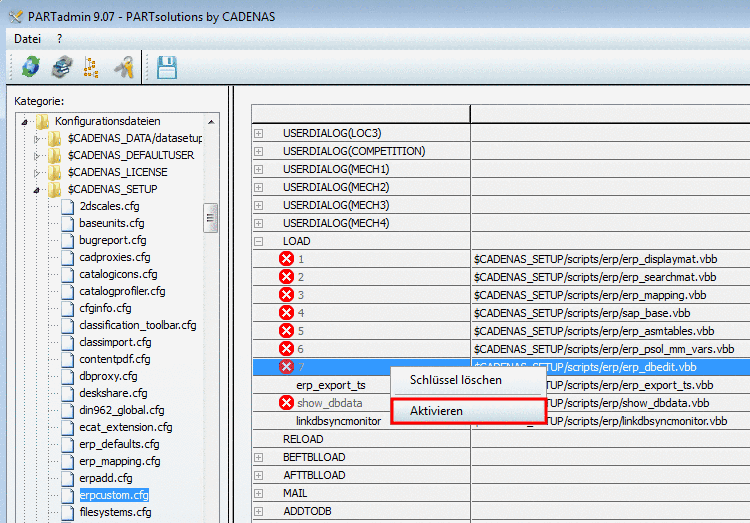750x523 pixels.
Task: Select contentpdf.cfg in the tree
Action: 115,359
